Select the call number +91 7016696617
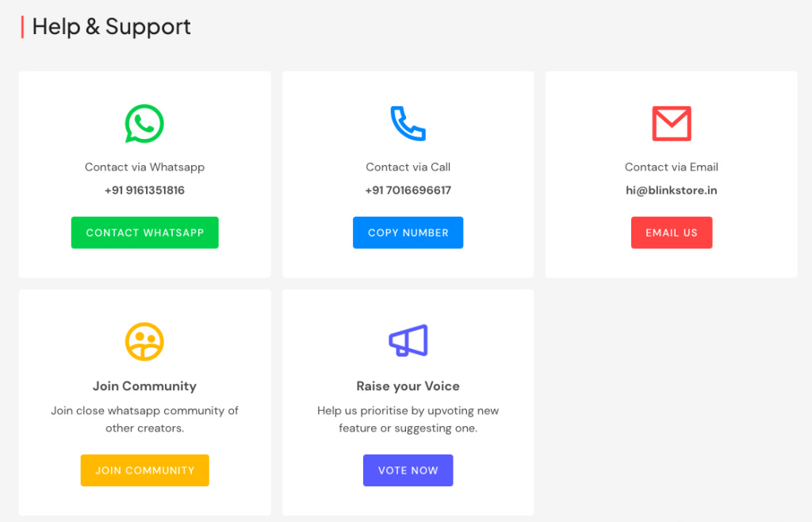 [408, 190]
